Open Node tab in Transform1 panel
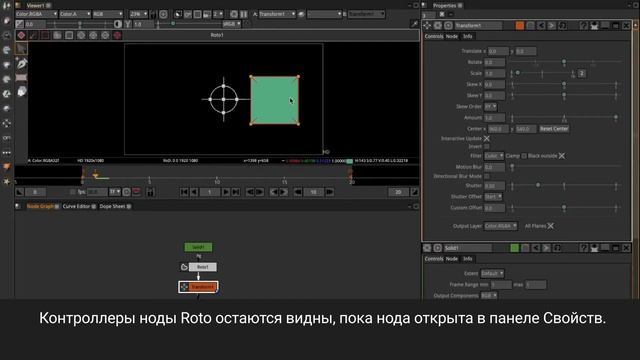 point(451,36)
